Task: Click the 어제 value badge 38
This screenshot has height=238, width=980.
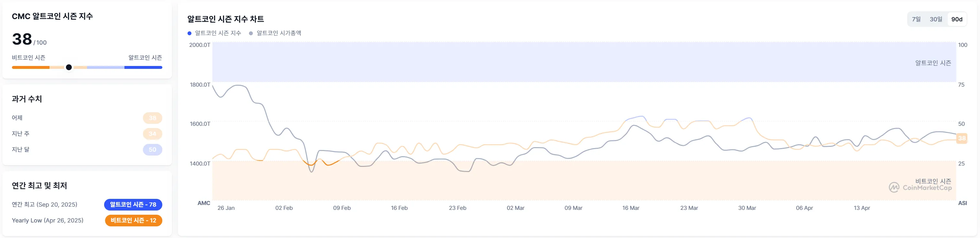Action: [x=153, y=118]
